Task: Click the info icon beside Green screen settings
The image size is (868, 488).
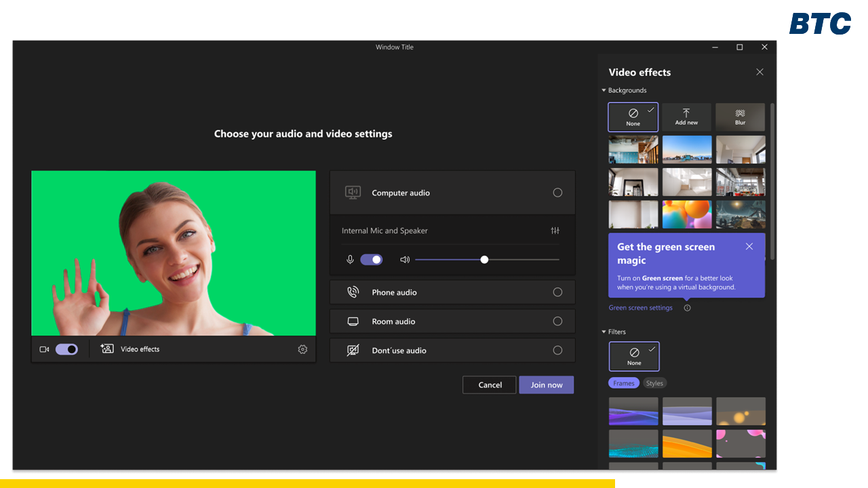Action: click(687, 308)
